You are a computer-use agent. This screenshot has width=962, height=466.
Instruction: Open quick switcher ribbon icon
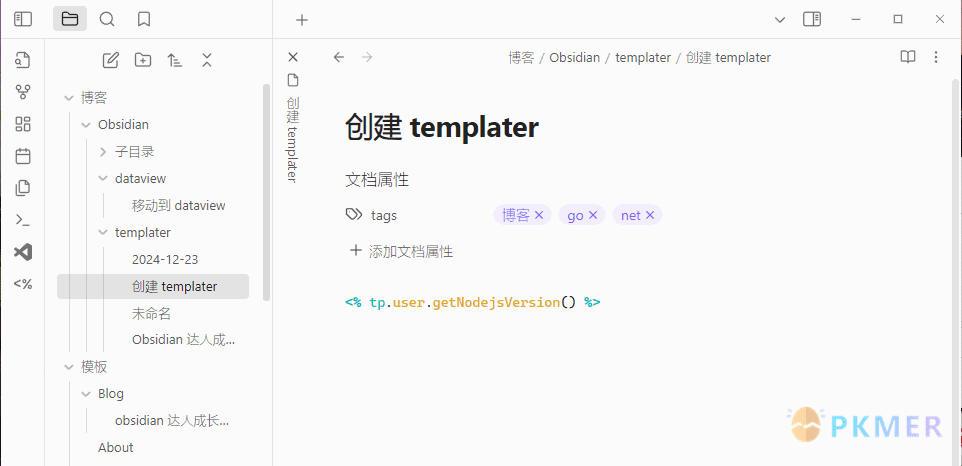pos(23,60)
